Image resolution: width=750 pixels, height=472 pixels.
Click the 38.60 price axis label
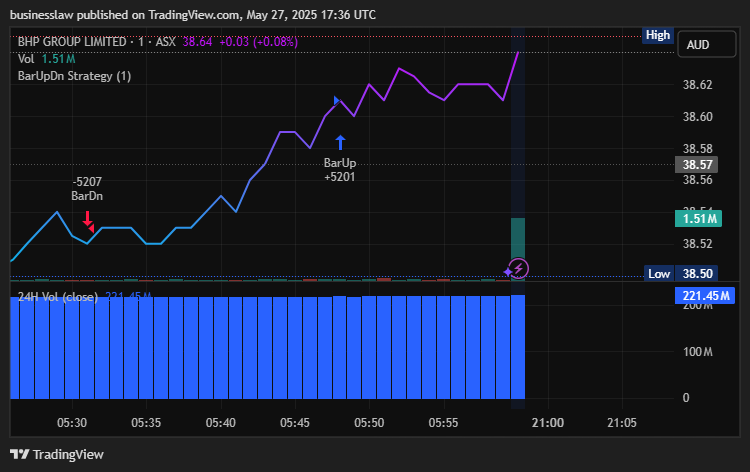(x=697, y=117)
